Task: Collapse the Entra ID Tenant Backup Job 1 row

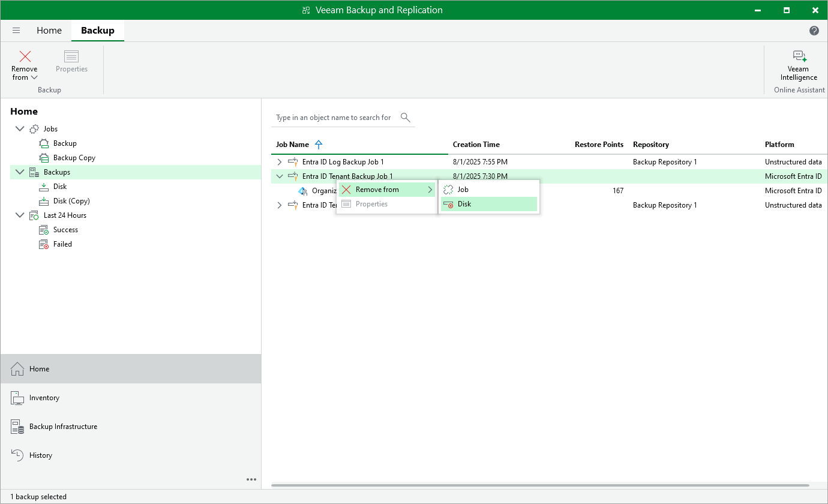Action: (x=279, y=176)
